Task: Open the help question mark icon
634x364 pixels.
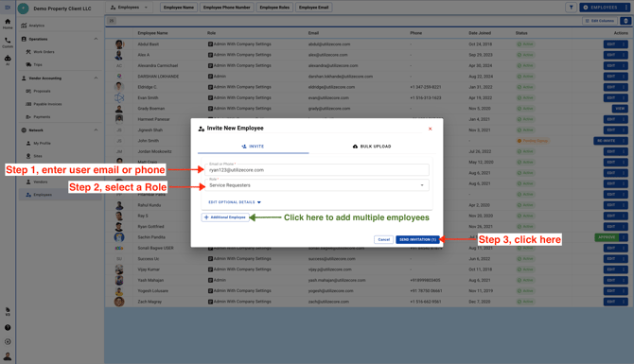Action: pyautogui.click(x=8, y=328)
